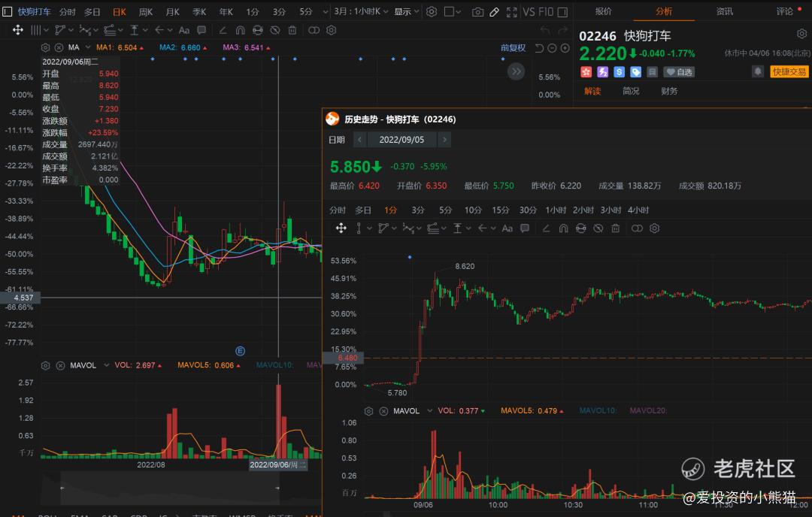Open the 财务 financials tab
Viewport: 812px width, 517px height.
[x=669, y=91]
